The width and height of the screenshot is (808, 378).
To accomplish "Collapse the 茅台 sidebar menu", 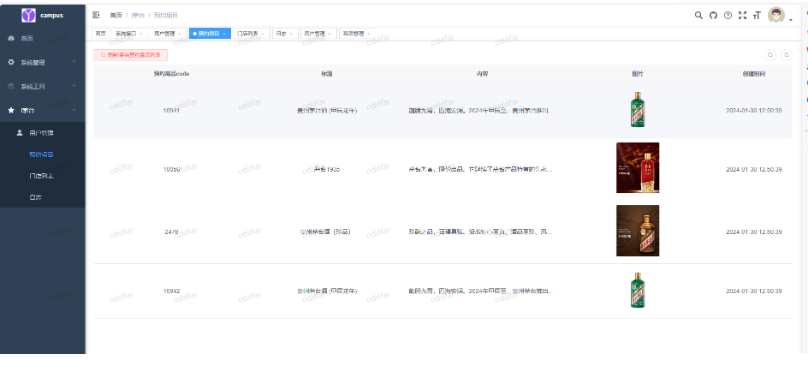I will [x=43, y=110].
